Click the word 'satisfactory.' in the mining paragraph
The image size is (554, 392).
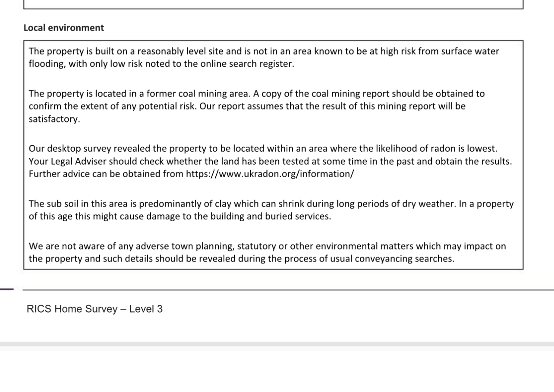(54, 119)
